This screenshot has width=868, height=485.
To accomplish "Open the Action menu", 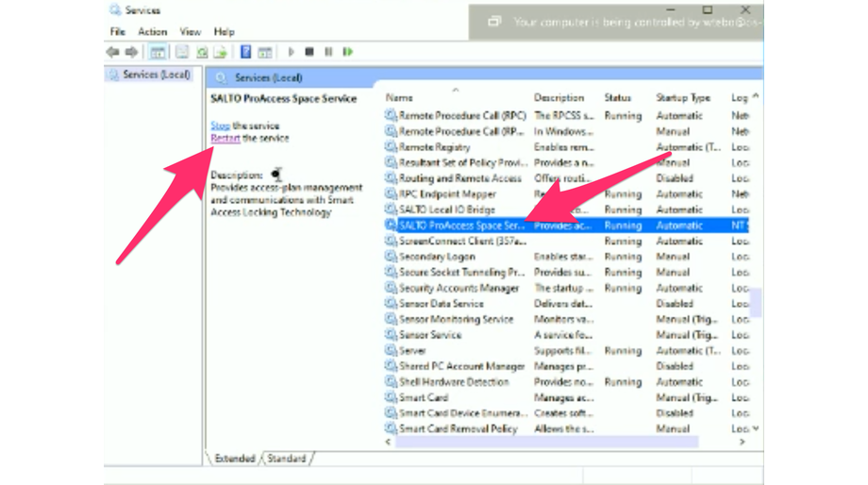I will click(152, 31).
